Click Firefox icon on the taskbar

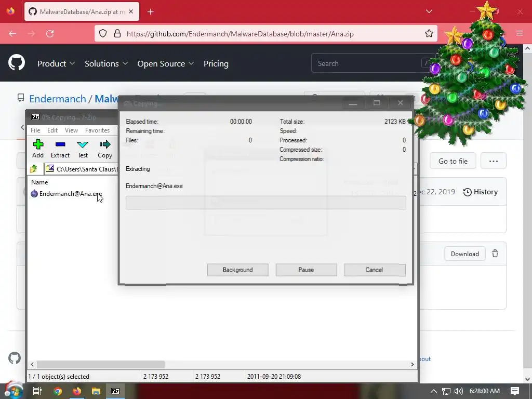(x=77, y=391)
